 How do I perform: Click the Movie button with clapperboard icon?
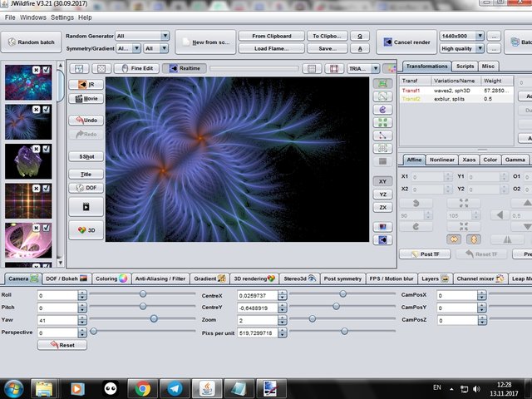(86, 99)
